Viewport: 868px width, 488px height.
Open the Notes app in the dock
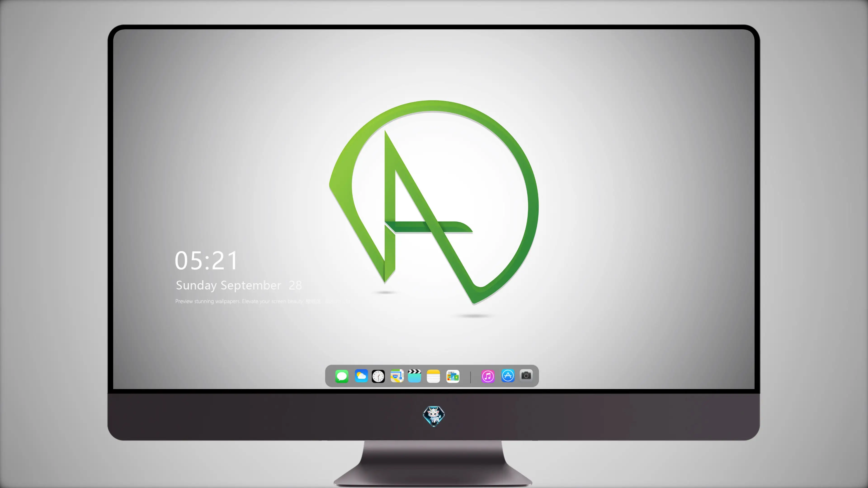coord(433,376)
